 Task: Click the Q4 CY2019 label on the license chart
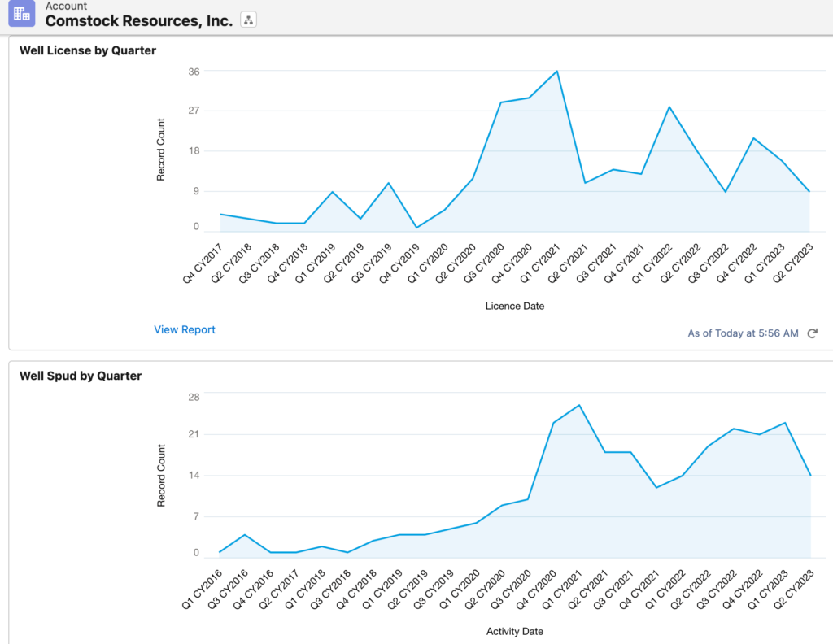tap(399, 263)
